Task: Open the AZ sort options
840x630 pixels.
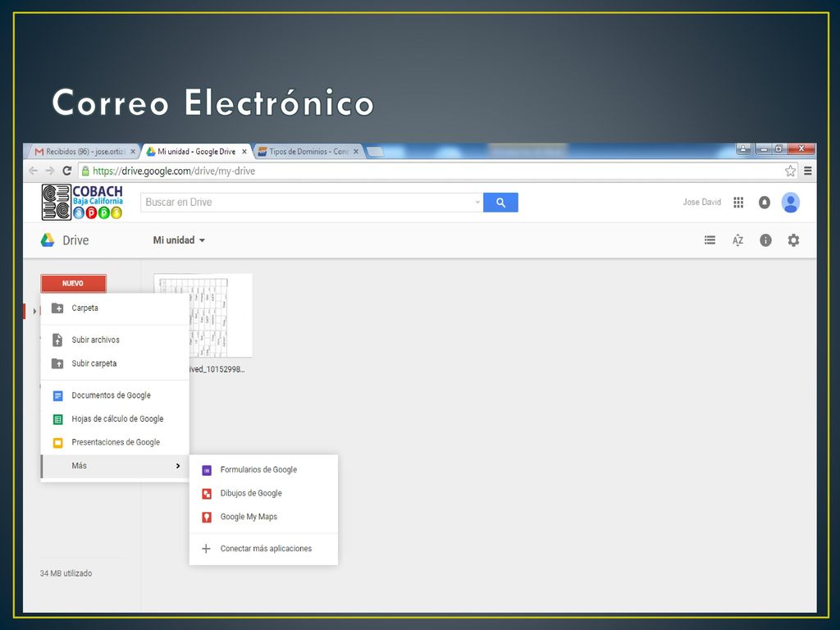Action: click(x=737, y=240)
